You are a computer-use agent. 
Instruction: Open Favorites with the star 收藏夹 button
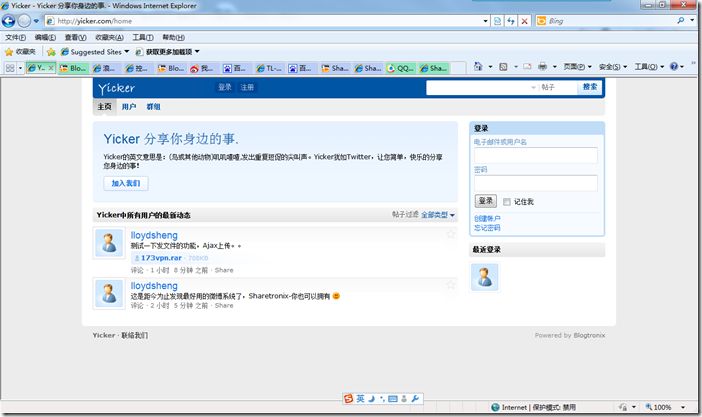pyautogui.click(x=20, y=52)
